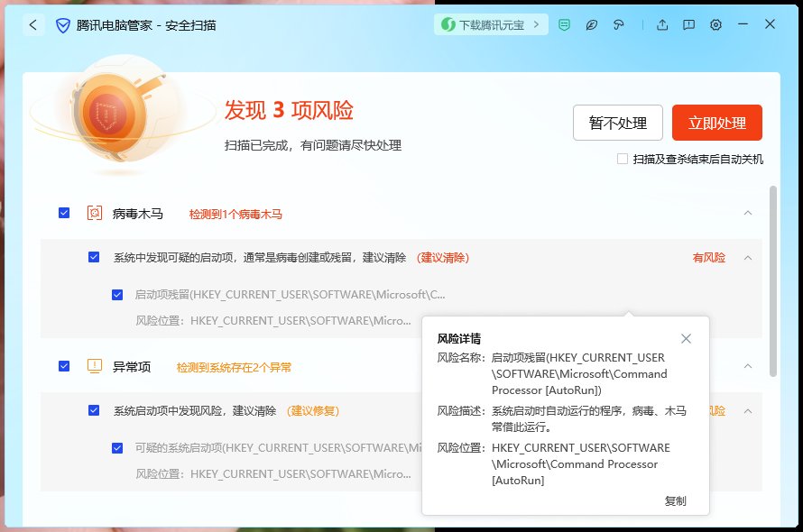Click the 扫描已完成，有问题请尽快处理 text

(x=312, y=145)
